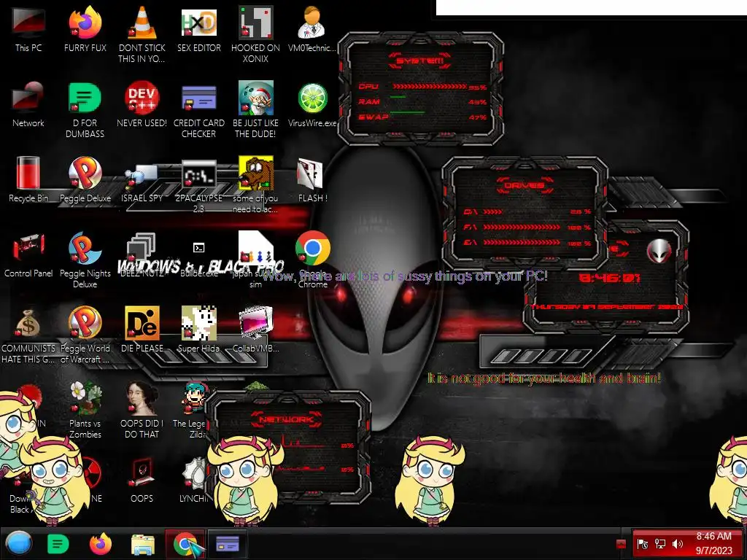Click the CPU usage bar in System gadget

pos(429,86)
